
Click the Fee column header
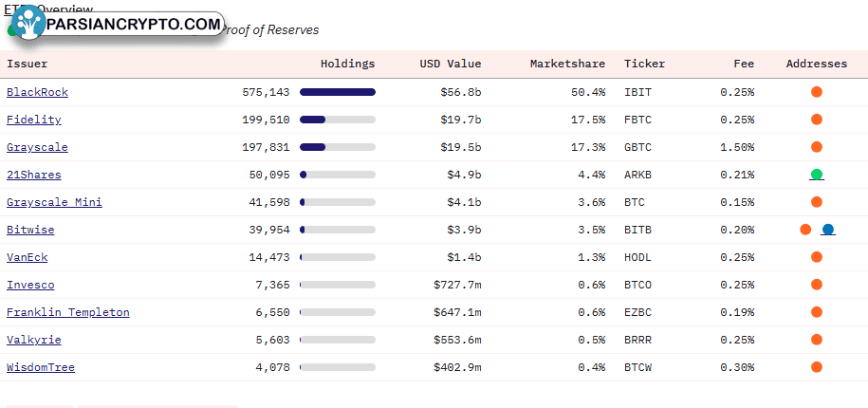coord(744,64)
